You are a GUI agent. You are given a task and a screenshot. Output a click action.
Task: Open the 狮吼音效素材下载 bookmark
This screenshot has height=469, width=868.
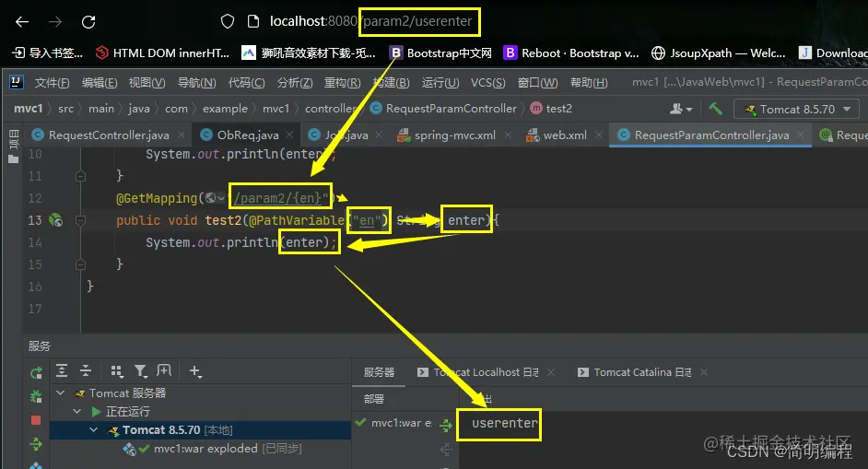309,53
